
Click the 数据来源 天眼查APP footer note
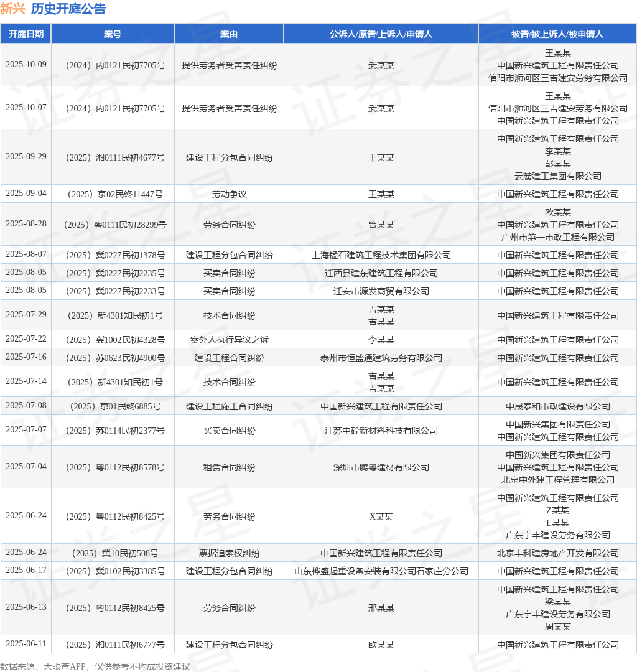click(x=95, y=666)
